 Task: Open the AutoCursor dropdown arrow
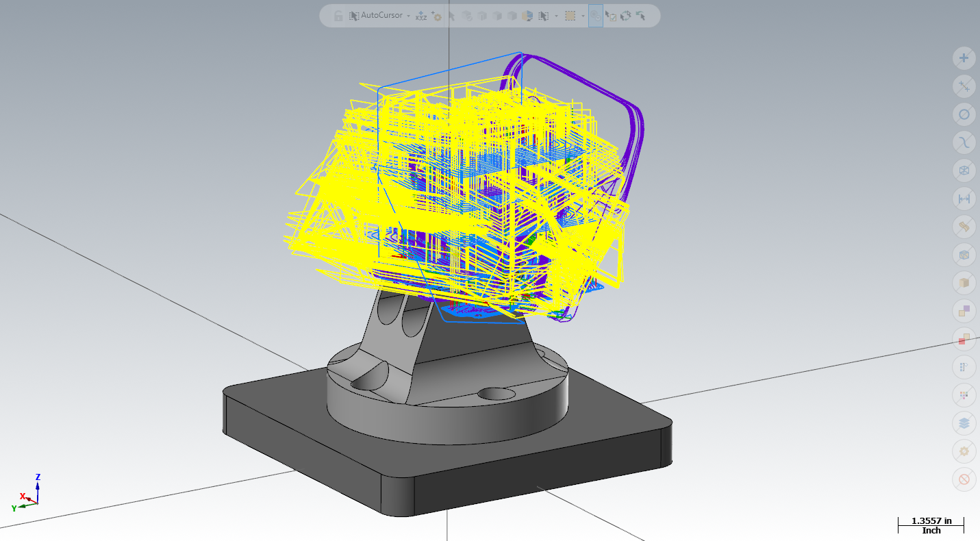[408, 16]
